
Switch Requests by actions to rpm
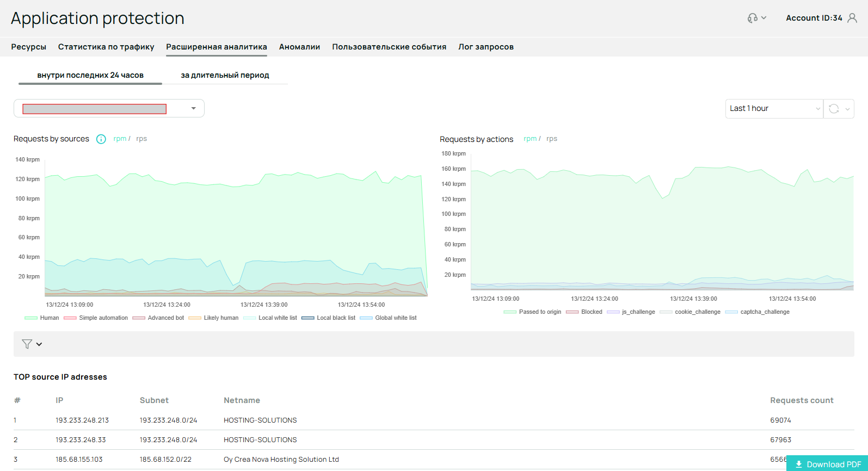click(530, 139)
